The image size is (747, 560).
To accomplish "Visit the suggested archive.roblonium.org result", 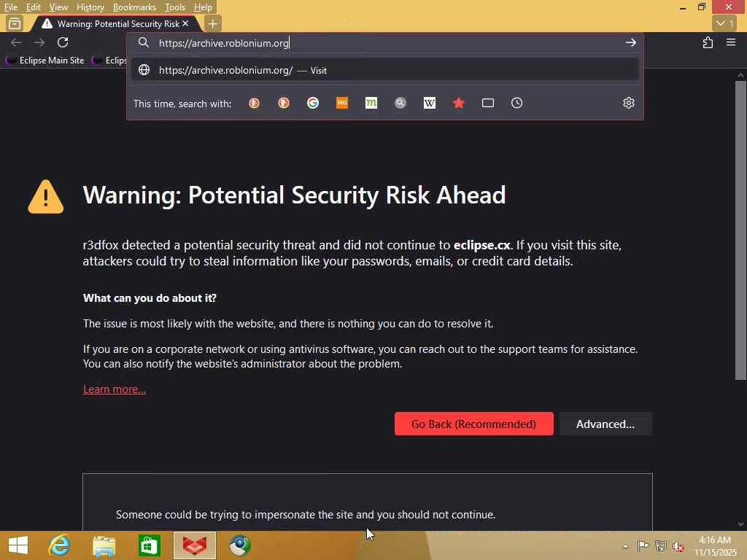I will [385, 71].
